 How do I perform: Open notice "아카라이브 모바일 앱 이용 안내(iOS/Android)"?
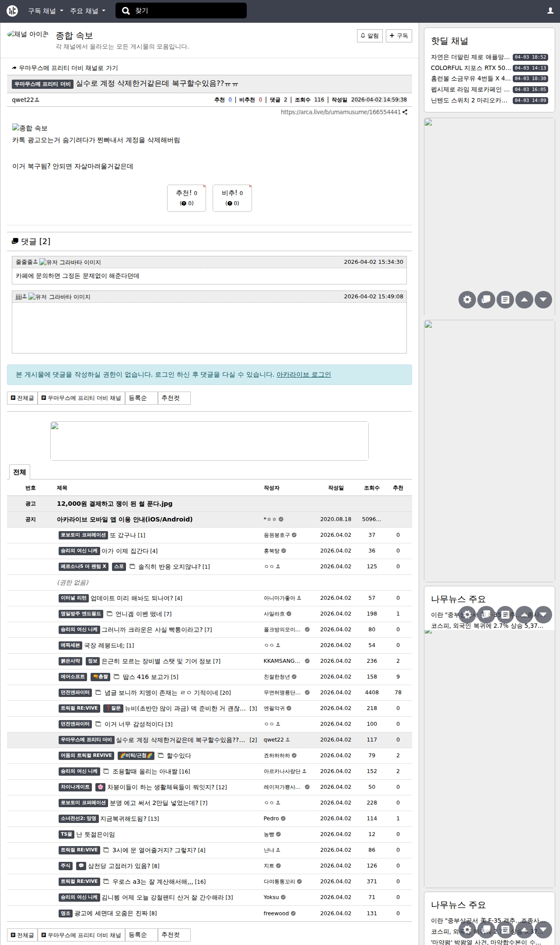coord(125,519)
